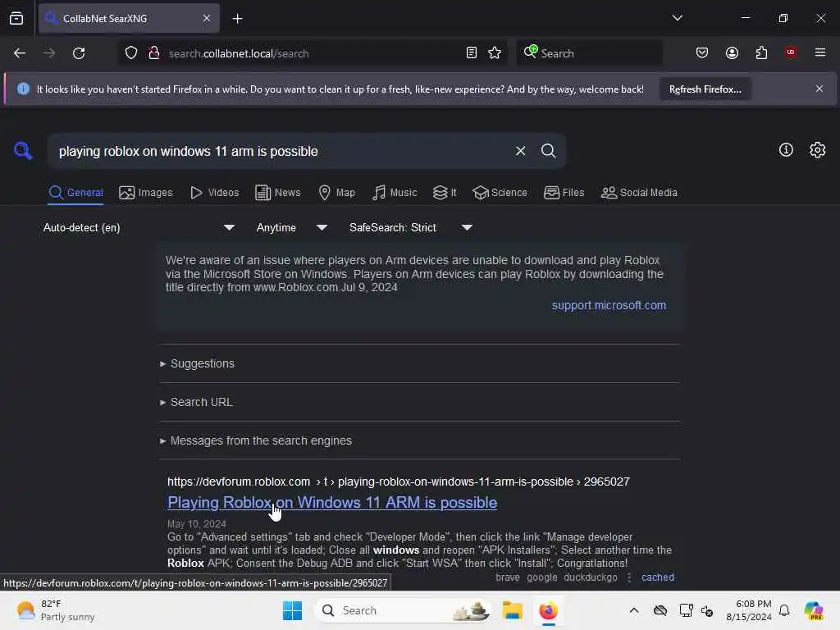This screenshot has height=630, width=840.
Task: Click the site security lock icon
Action: click(x=153, y=53)
